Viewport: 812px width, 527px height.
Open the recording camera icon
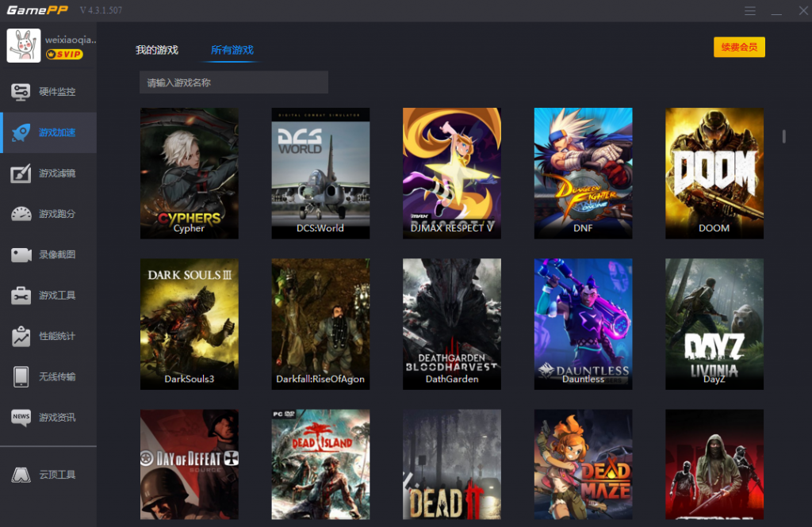pos(21,254)
